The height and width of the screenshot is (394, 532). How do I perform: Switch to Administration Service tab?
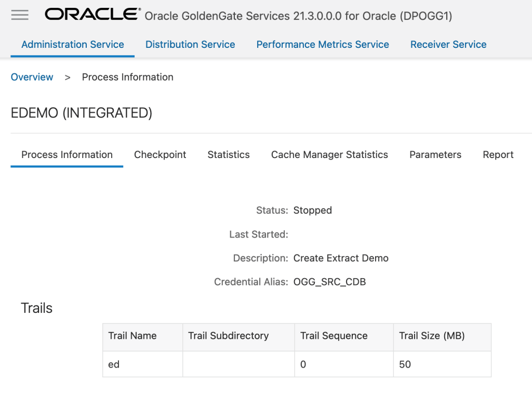pyautogui.click(x=73, y=45)
